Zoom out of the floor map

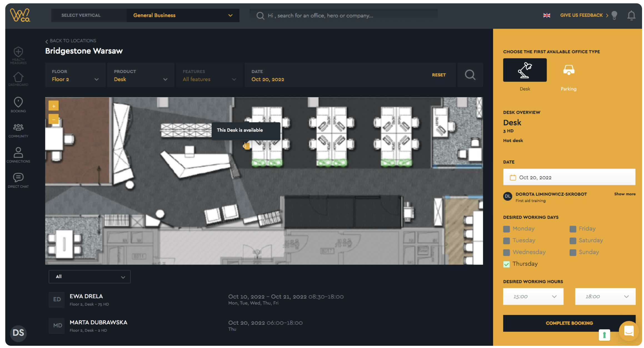click(54, 119)
